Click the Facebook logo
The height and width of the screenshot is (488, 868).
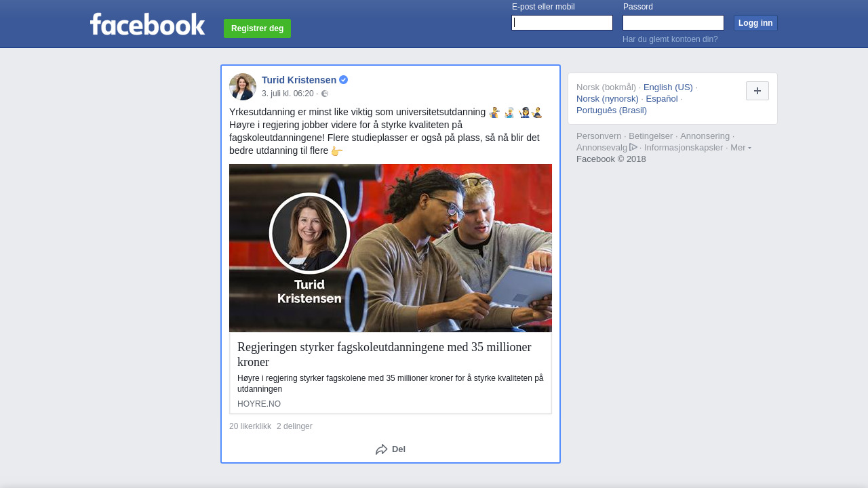147,24
